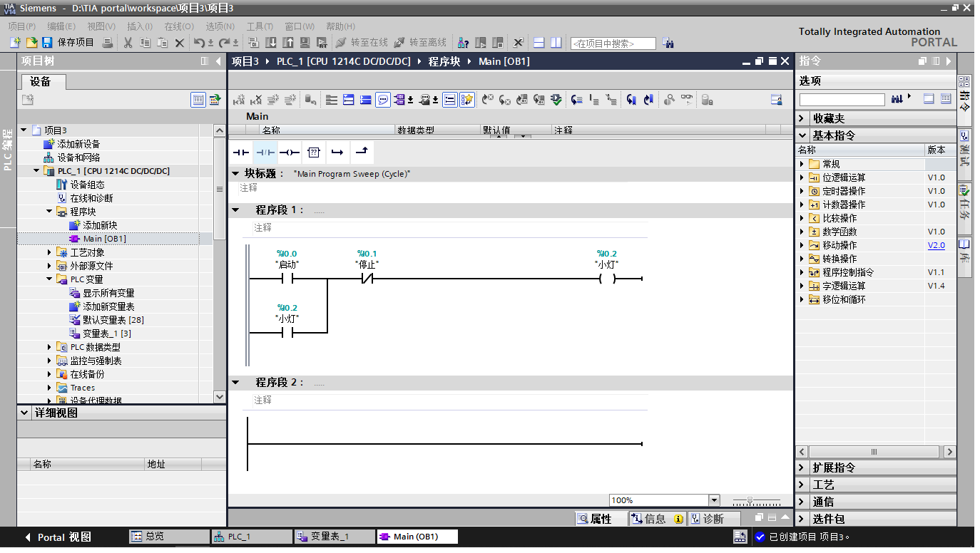Download to device icon
The width and height of the screenshot is (980, 553).
271,43
